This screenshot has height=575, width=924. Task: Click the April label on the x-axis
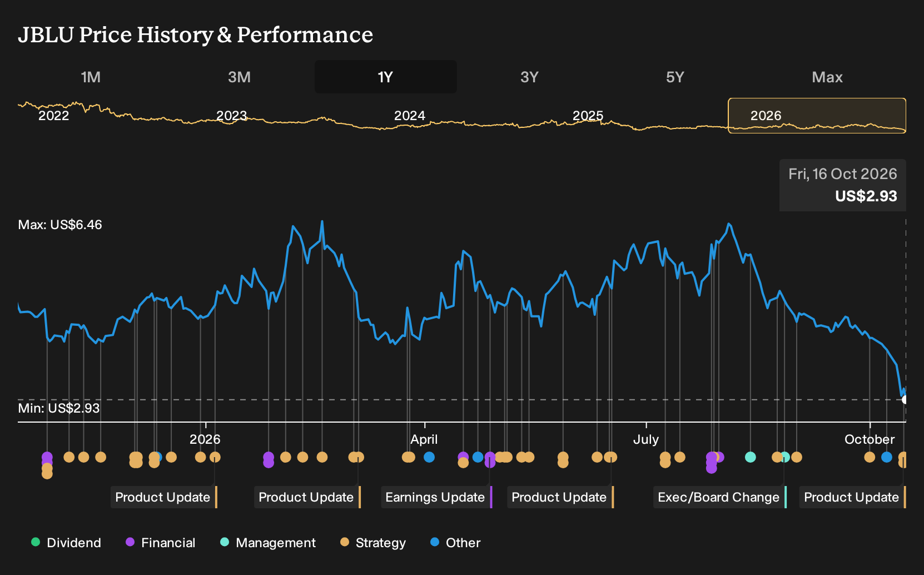(x=424, y=439)
